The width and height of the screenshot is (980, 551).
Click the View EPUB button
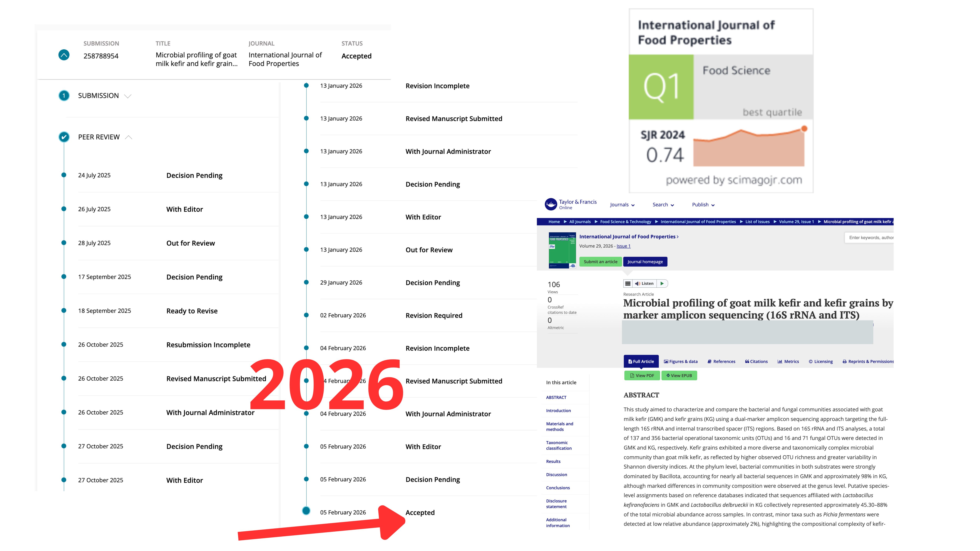(679, 375)
